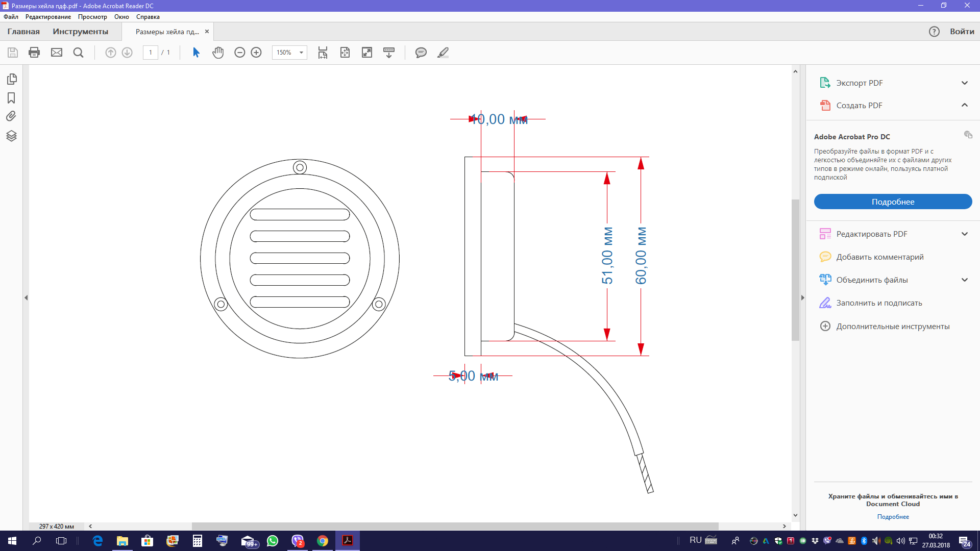Click the email envelope icon
Viewport: 980px width, 551px height.
[57, 53]
